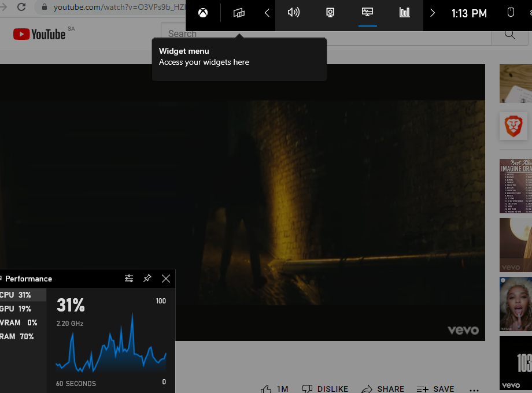
Task: Show previous widgets with left arrow
Action: [267, 13]
